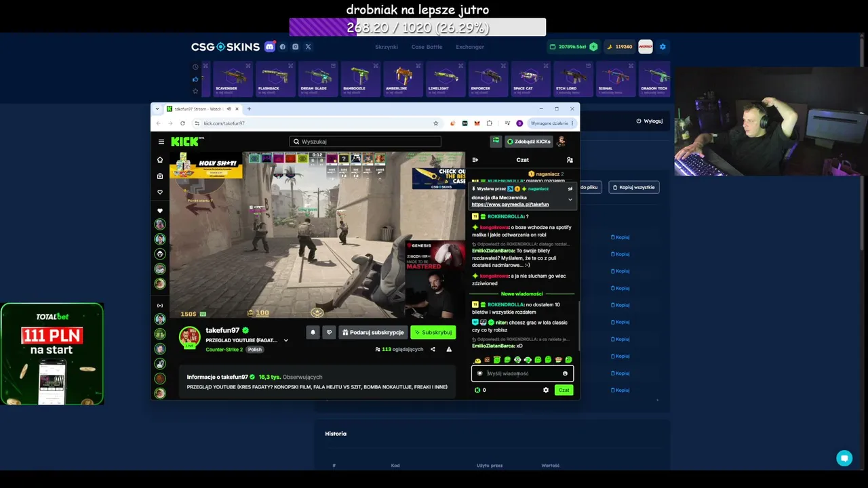Send message with the Czat button
868x488 pixels.
(564, 390)
